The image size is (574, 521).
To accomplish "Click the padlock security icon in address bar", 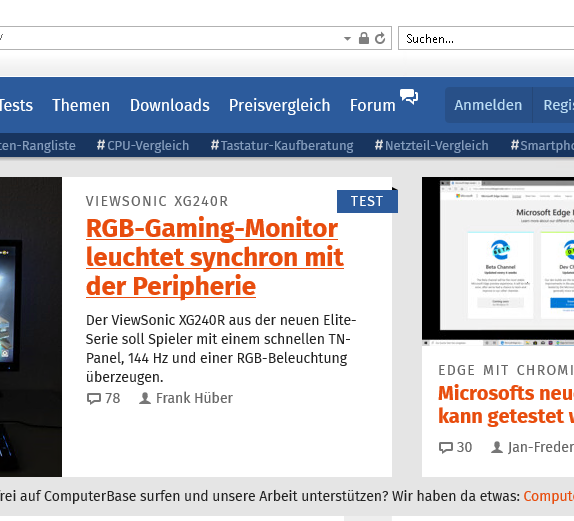I will pyautogui.click(x=364, y=38).
